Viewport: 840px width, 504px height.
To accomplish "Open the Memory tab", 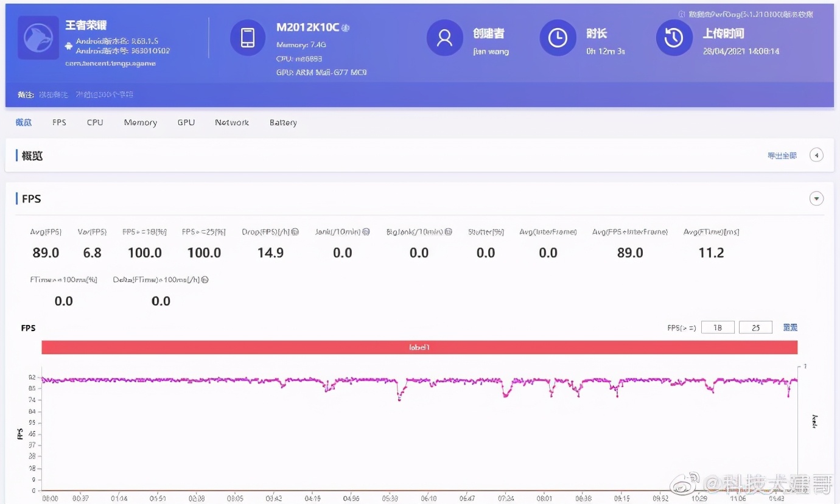I will tap(141, 122).
